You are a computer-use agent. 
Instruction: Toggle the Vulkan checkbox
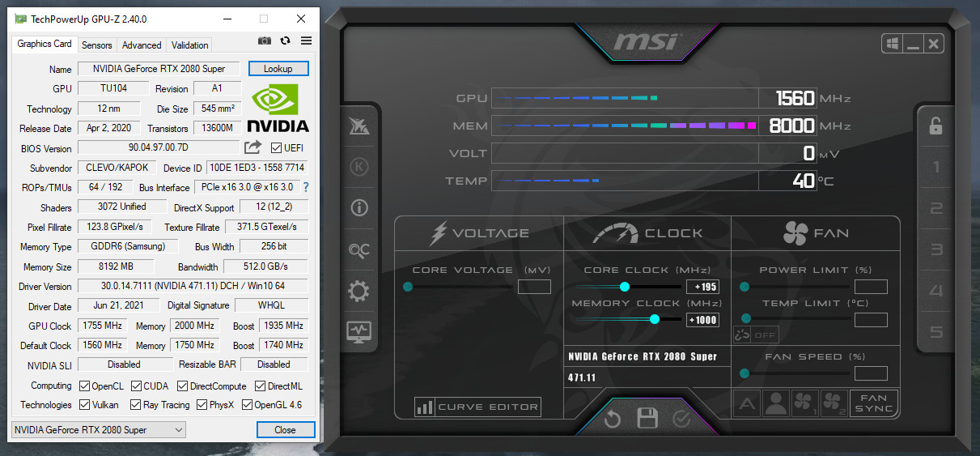pos(85,405)
